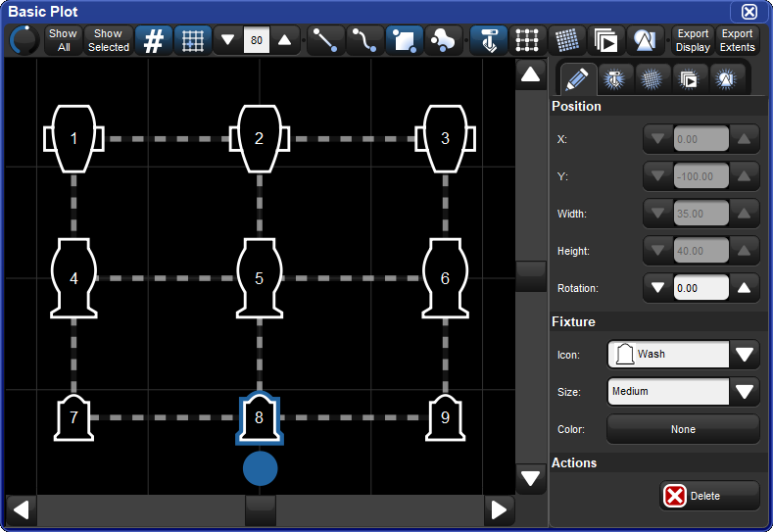Open the pixel map properties tab
773x532 pixels.
[x=652, y=79]
